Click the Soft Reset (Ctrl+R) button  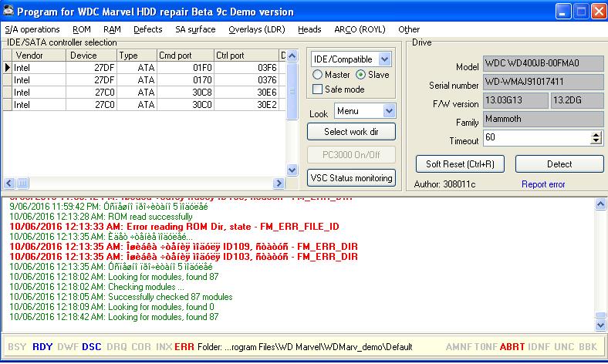pos(460,164)
